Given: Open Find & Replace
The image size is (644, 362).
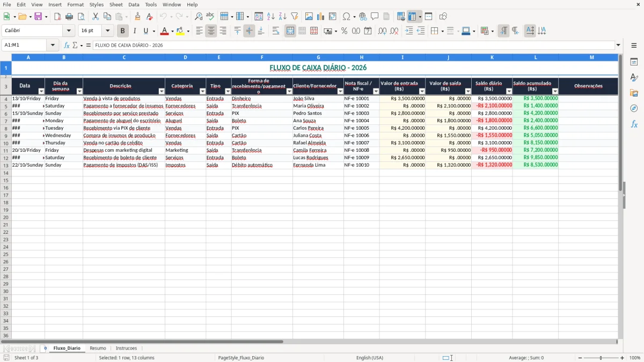Looking at the screenshot, I should (199, 17).
